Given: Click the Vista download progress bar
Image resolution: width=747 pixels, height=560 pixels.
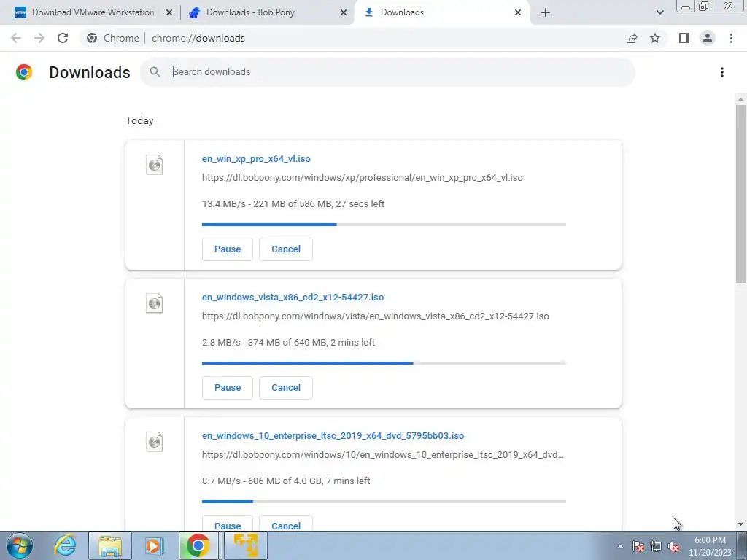Looking at the screenshot, I should (384, 363).
